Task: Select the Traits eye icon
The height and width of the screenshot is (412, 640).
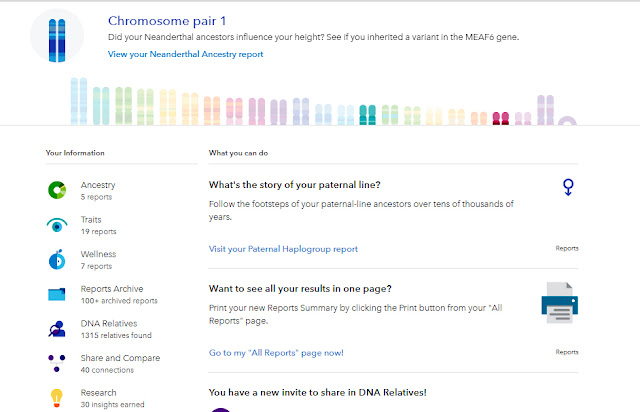Action: pyautogui.click(x=57, y=225)
